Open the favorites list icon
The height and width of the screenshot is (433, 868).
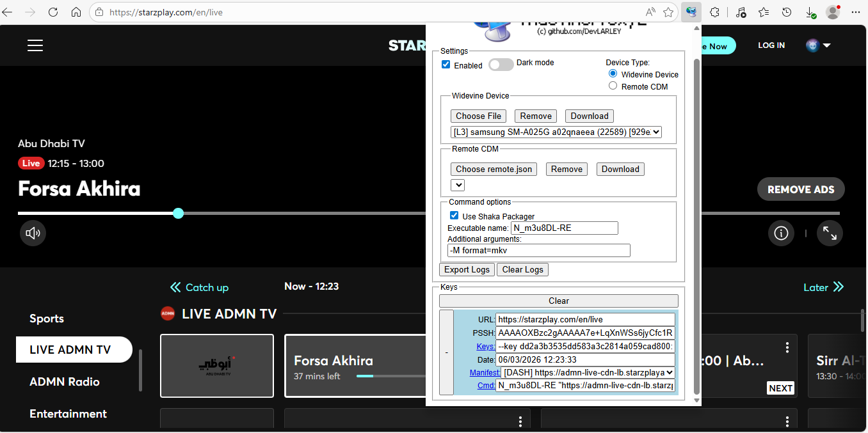click(x=764, y=12)
